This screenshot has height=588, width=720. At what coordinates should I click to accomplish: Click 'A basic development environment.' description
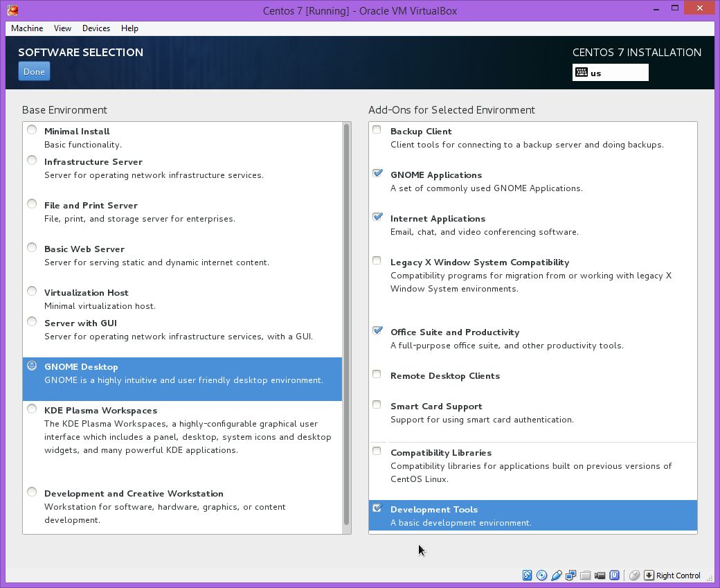pyautogui.click(x=461, y=523)
